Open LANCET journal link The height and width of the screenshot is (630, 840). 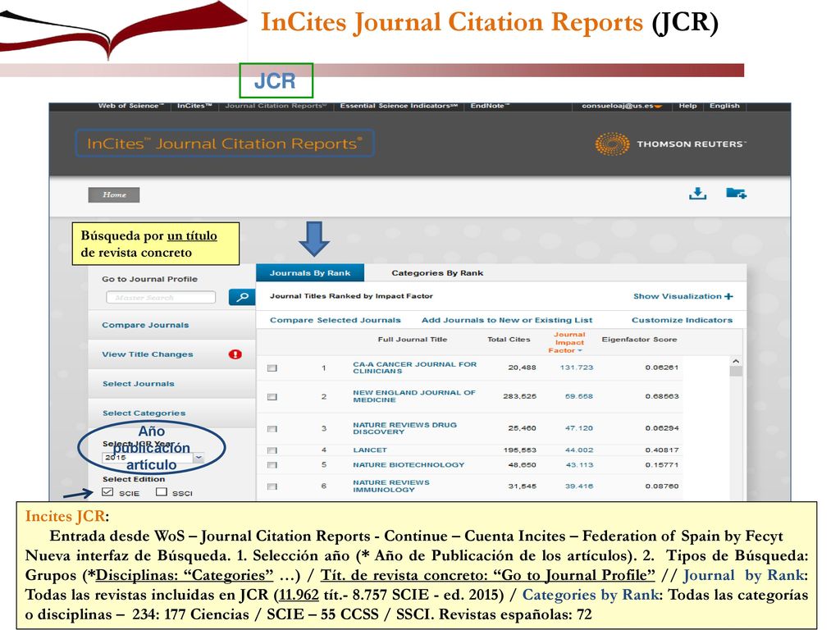tap(370, 450)
